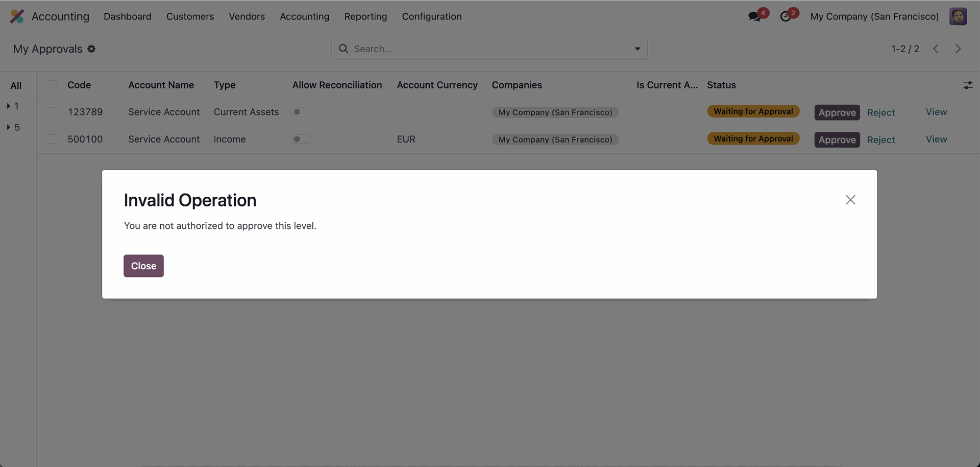
Task: Open the Vendors menu
Action: click(247, 16)
